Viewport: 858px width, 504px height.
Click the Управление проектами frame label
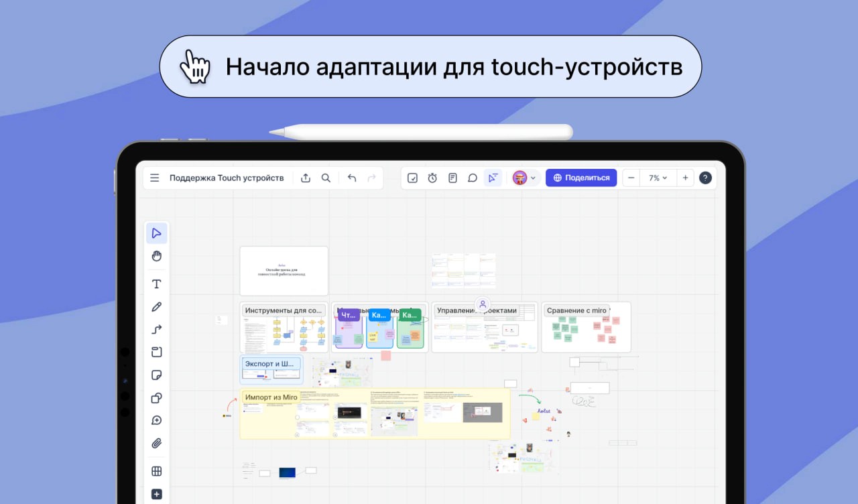pos(477,310)
